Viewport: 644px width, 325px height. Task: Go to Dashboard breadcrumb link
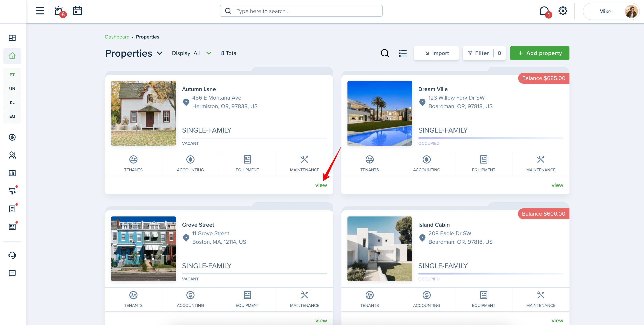pos(117,37)
